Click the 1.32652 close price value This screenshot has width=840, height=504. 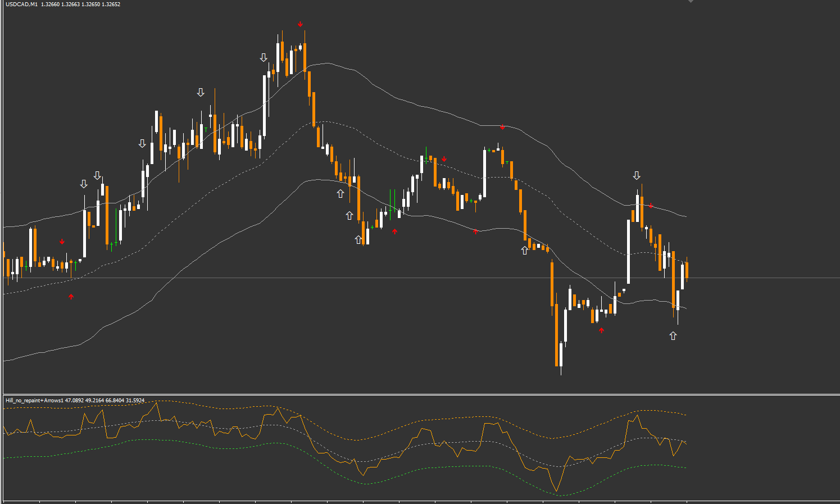coord(111,4)
